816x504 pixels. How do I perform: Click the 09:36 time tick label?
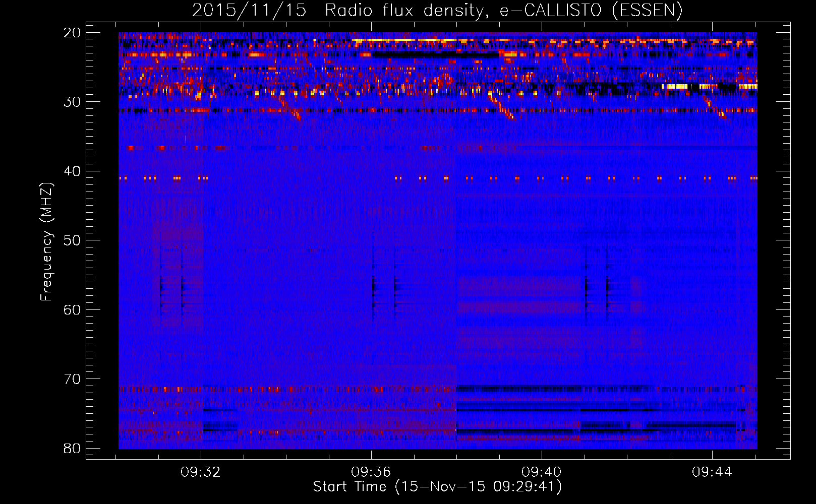click(371, 472)
